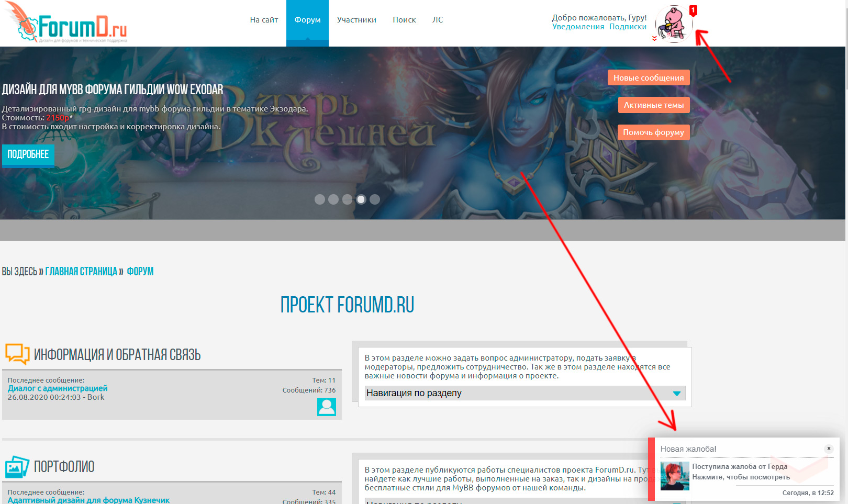848x504 pixels.
Task: Select the third slider dot
Action: click(347, 199)
